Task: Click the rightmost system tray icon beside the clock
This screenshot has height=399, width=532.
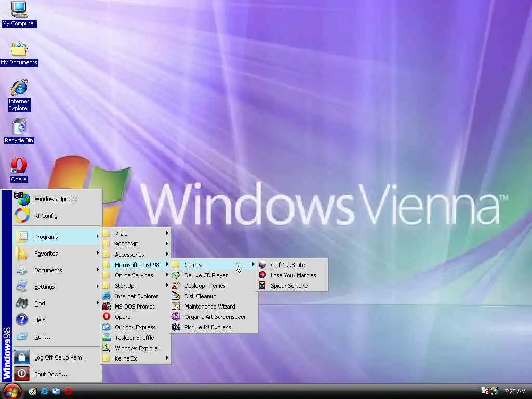Action: click(x=495, y=391)
